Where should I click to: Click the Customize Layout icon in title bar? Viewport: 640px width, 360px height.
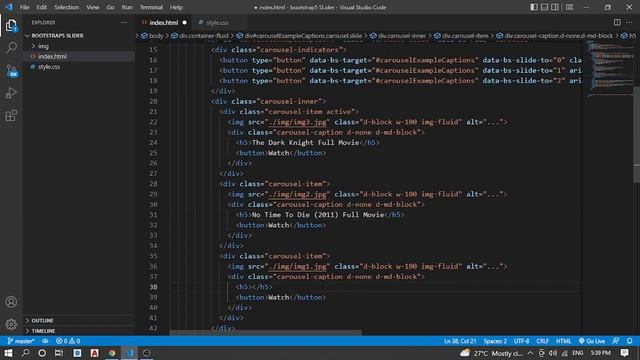[x=569, y=7]
